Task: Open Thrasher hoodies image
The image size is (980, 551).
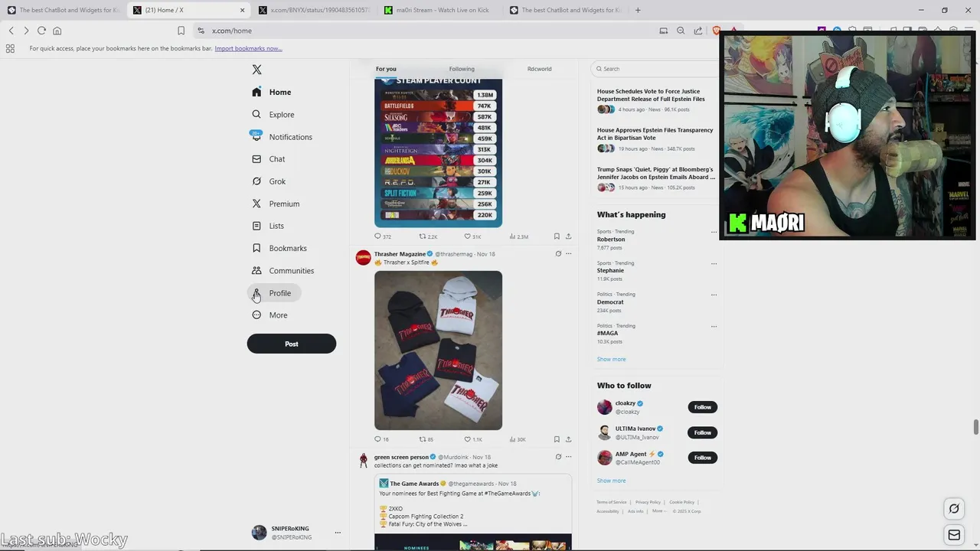Action: point(438,350)
